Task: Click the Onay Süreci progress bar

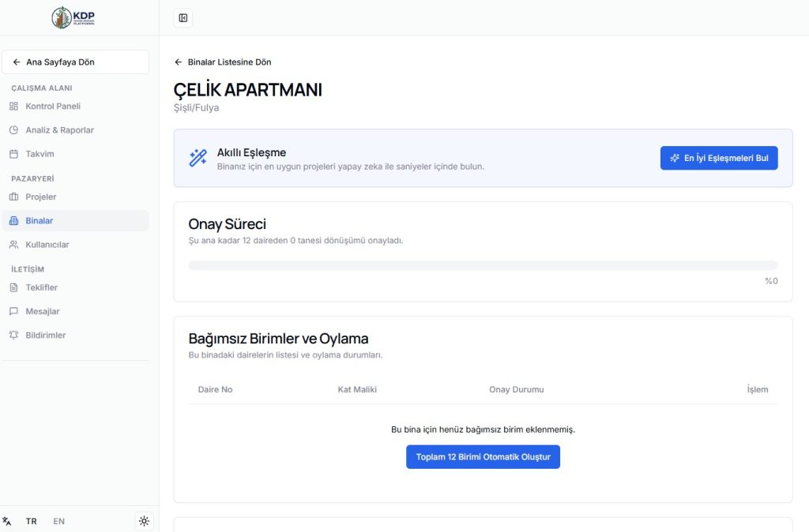Action: pyautogui.click(x=483, y=266)
